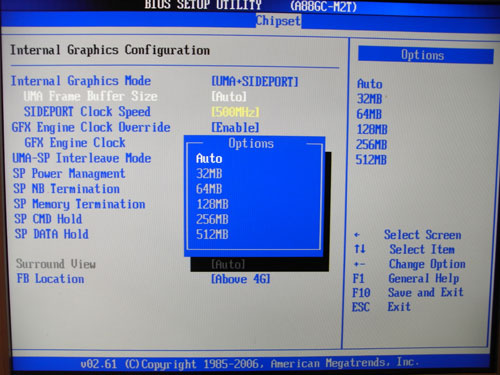Click the Options popup title
Viewport: 500px width, 375px height.
[251, 143]
